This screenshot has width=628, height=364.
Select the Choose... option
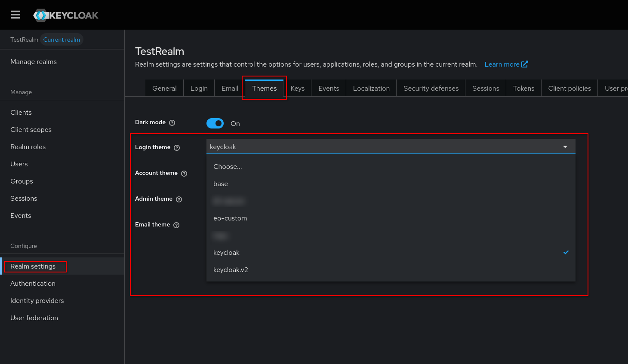(x=391, y=167)
